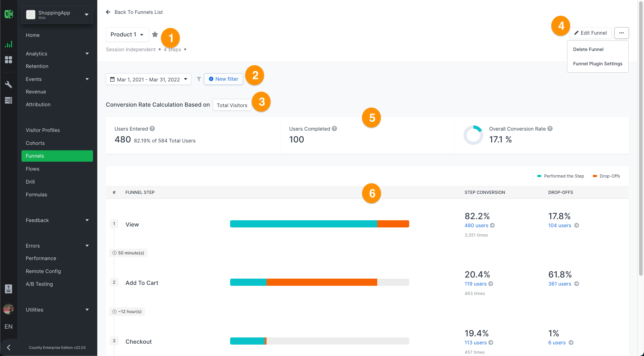Choose Funnel Plugin Settings menu item
The height and width of the screenshot is (356, 644).
tap(597, 64)
